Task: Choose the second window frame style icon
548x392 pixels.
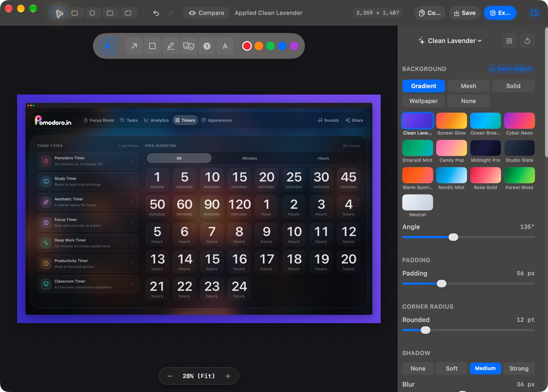Action: point(75,13)
